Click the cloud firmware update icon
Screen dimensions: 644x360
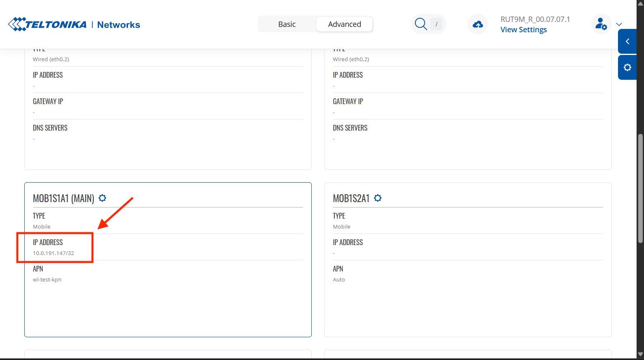click(478, 24)
